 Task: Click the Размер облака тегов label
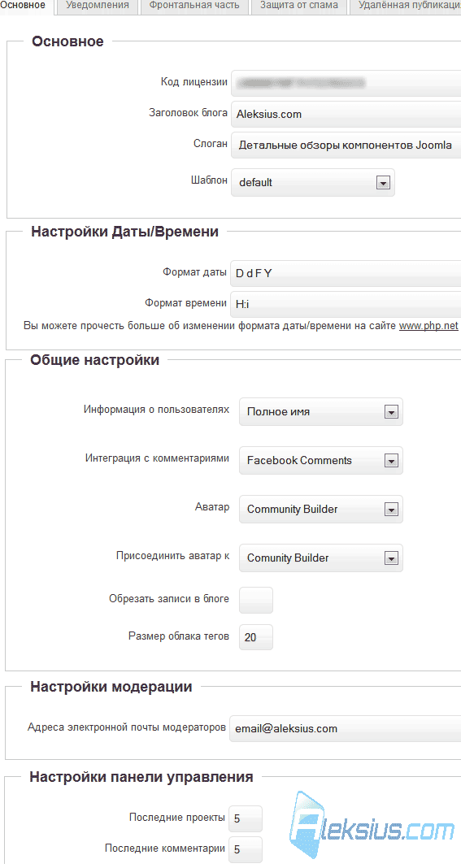[x=178, y=636]
